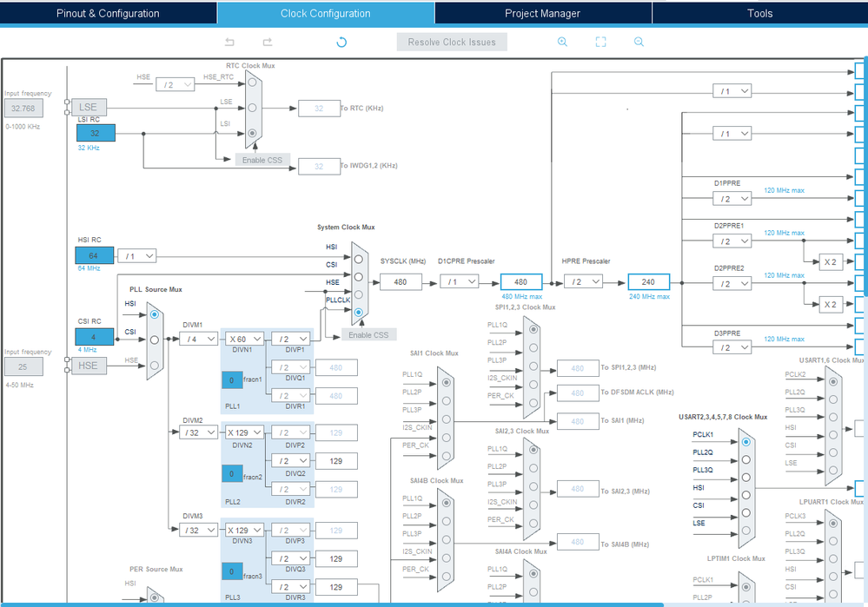Select CSI in System Clock Mux
This screenshot has width=868, height=607.
click(x=358, y=277)
